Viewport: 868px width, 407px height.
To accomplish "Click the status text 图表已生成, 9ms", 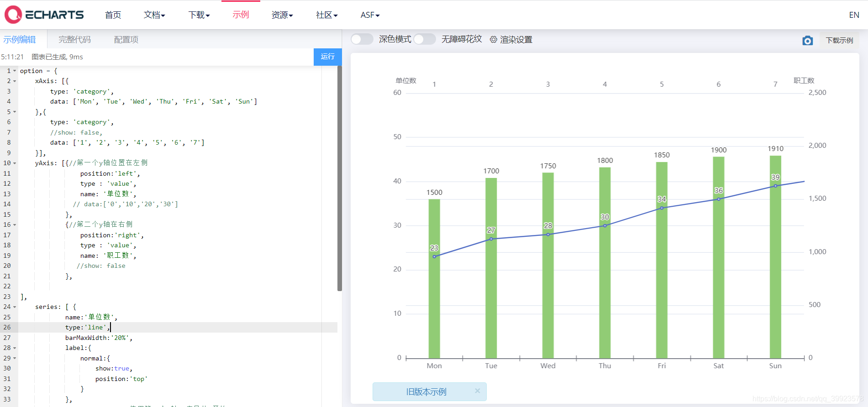I will [57, 57].
